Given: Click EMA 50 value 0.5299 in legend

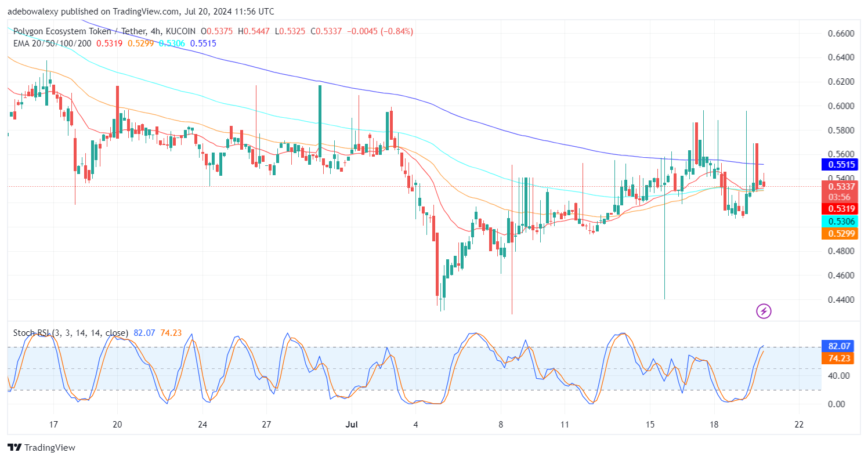Looking at the screenshot, I should coord(140,43).
